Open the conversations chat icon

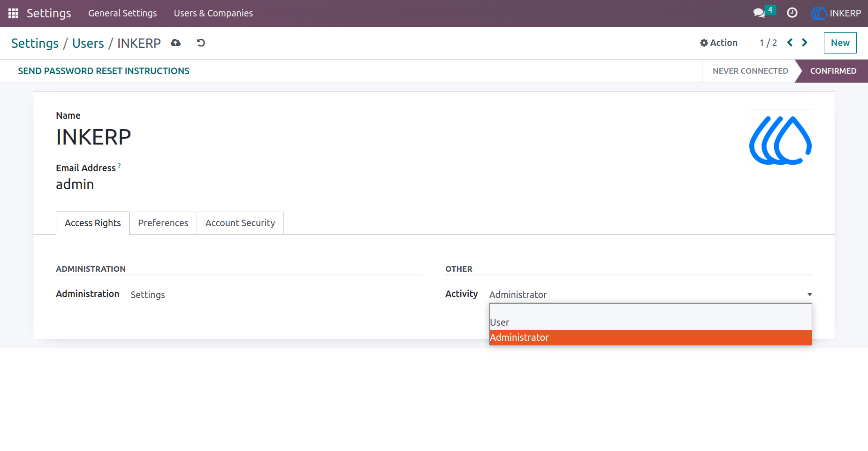pyautogui.click(x=759, y=13)
